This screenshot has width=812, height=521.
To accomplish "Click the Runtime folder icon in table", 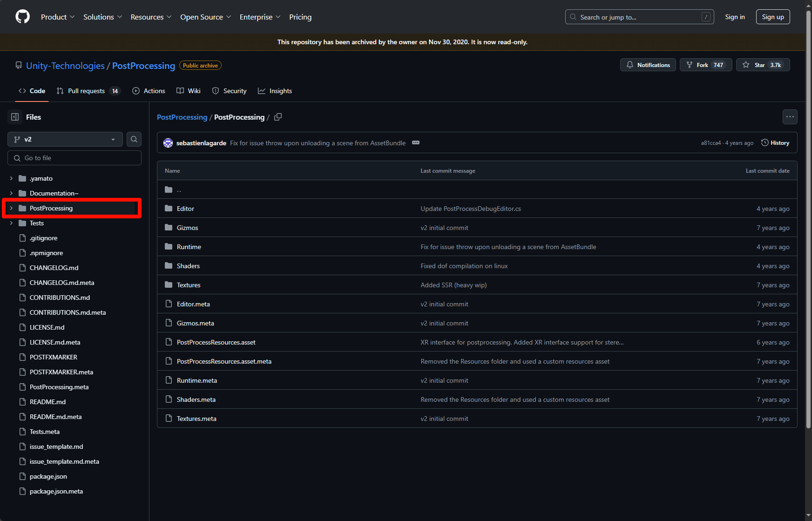I will click(x=169, y=247).
